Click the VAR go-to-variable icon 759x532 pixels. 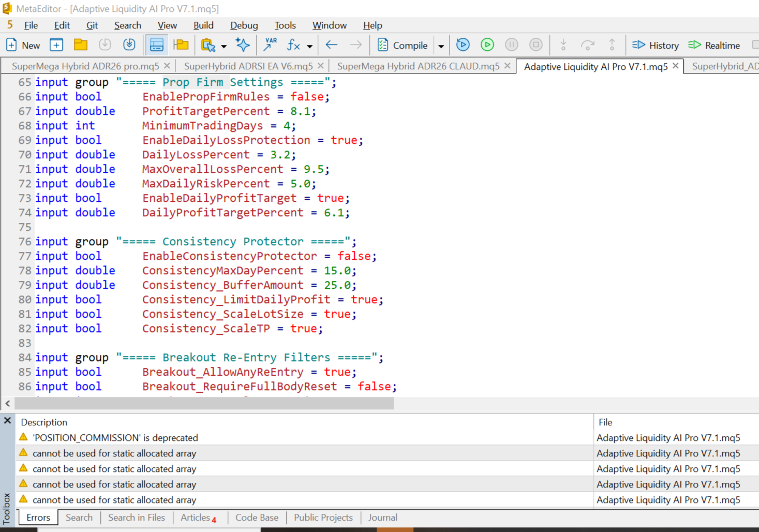[x=270, y=45]
